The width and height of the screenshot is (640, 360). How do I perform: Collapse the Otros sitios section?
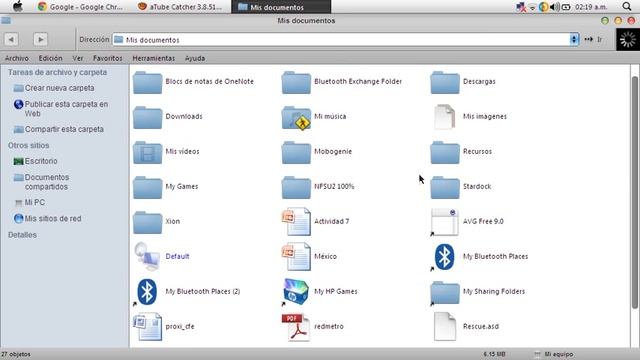tap(29, 145)
